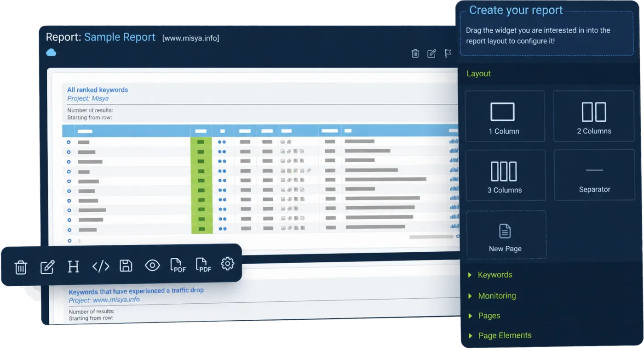
Task: Click the flag icon in the report header
Action: coord(448,53)
